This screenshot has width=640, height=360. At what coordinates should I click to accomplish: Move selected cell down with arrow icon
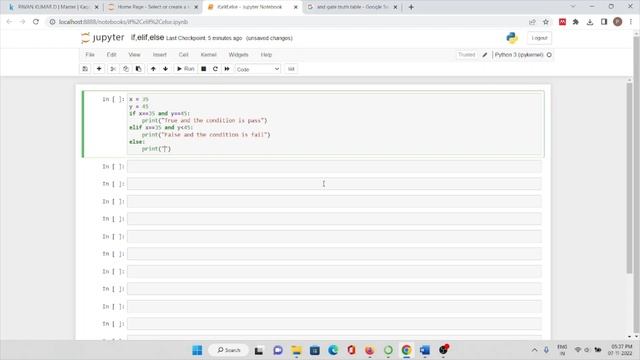(165, 69)
